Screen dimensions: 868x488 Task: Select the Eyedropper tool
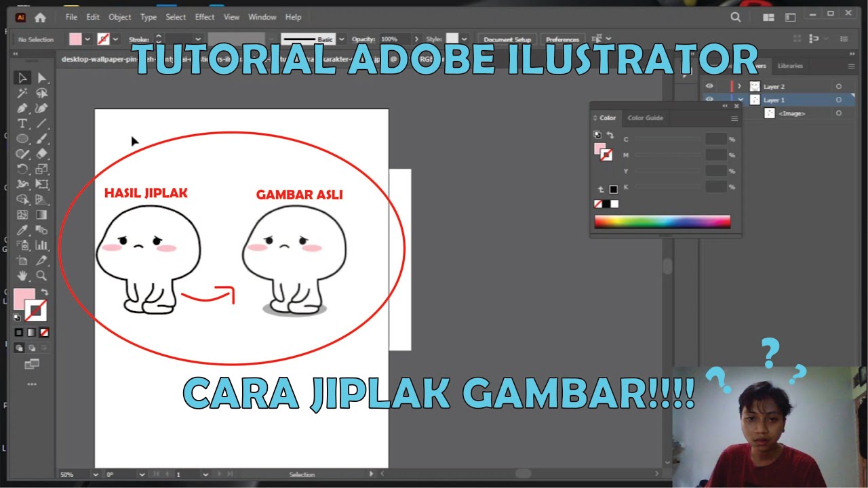pos(22,230)
